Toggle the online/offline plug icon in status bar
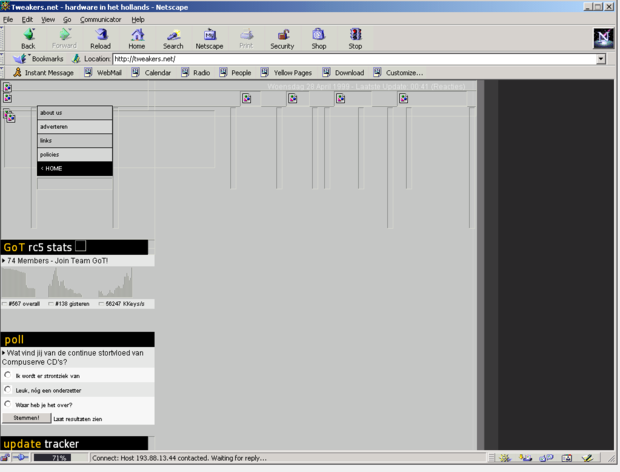Image resolution: width=620 pixels, height=472 pixels. click(x=20, y=458)
